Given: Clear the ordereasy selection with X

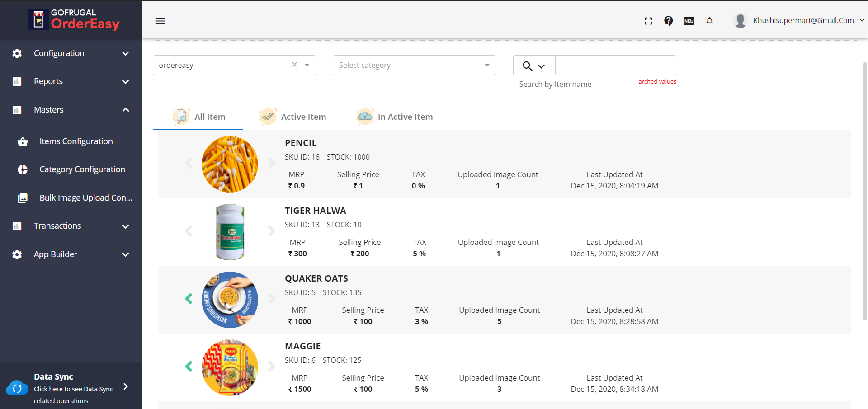Looking at the screenshot, I should coord(294,65).
